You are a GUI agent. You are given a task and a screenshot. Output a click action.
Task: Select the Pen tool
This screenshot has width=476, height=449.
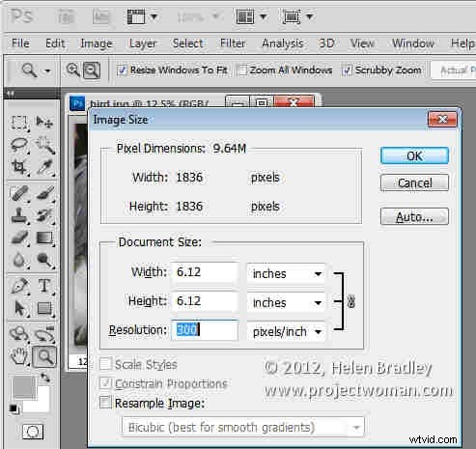coord(19,286)
